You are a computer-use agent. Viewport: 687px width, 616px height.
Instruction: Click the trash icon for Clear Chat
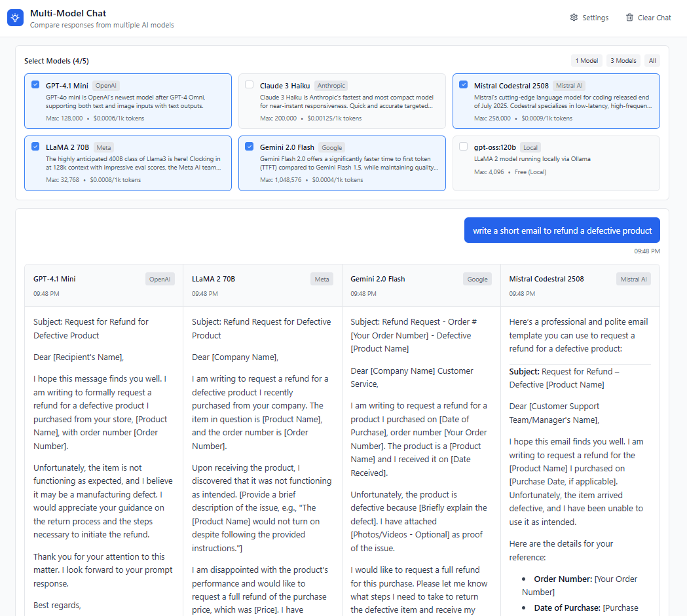point(629,18)
